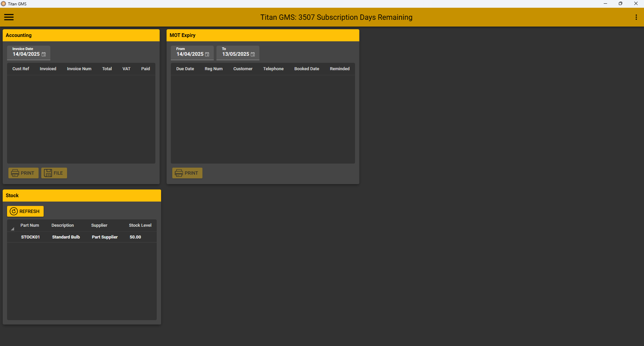Open the hamburger navigation menu
This screenshot has width=644, height=346.
point(9,17)
